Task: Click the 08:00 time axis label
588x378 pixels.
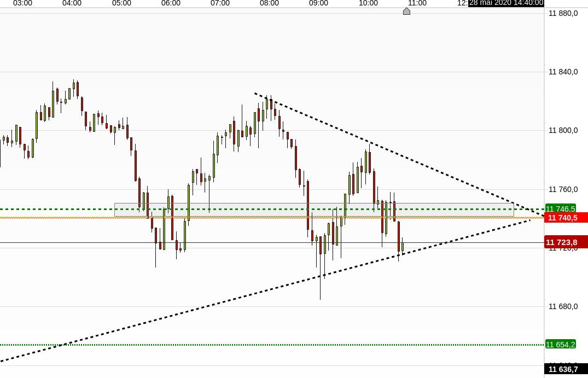Action: [269, 3]
